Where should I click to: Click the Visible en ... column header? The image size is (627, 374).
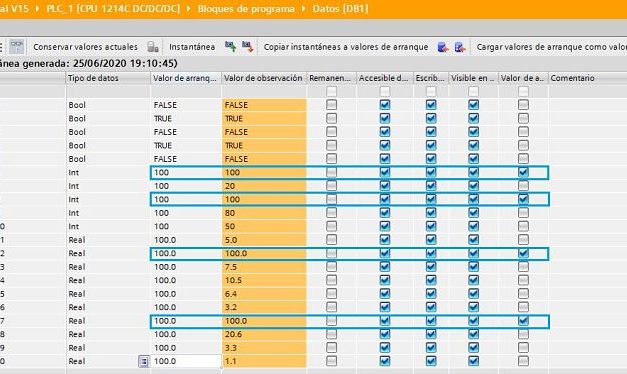473,78
